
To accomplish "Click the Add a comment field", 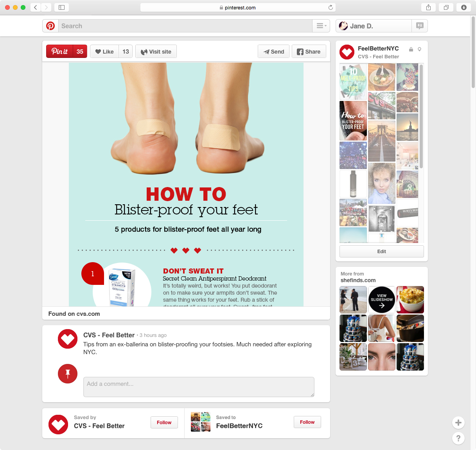I will pos(199,387).
